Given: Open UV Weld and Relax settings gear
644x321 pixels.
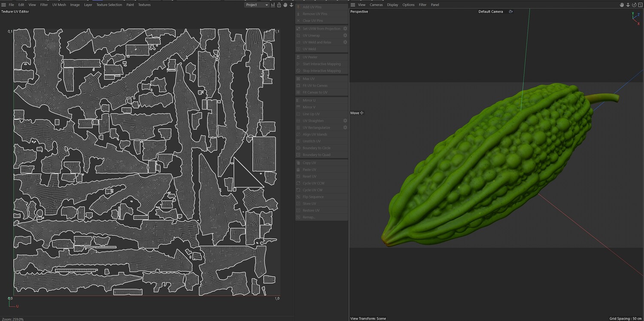Looking at the screenshot, I should tap(345, 42).
